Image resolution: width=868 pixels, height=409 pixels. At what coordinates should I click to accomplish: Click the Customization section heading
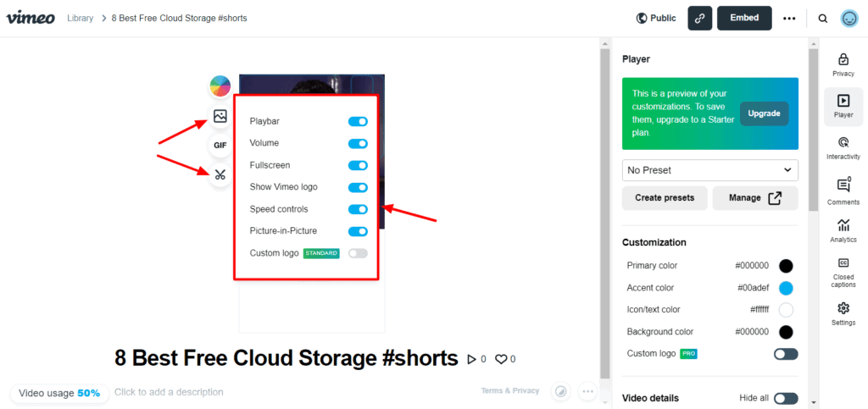coord(654,242)
